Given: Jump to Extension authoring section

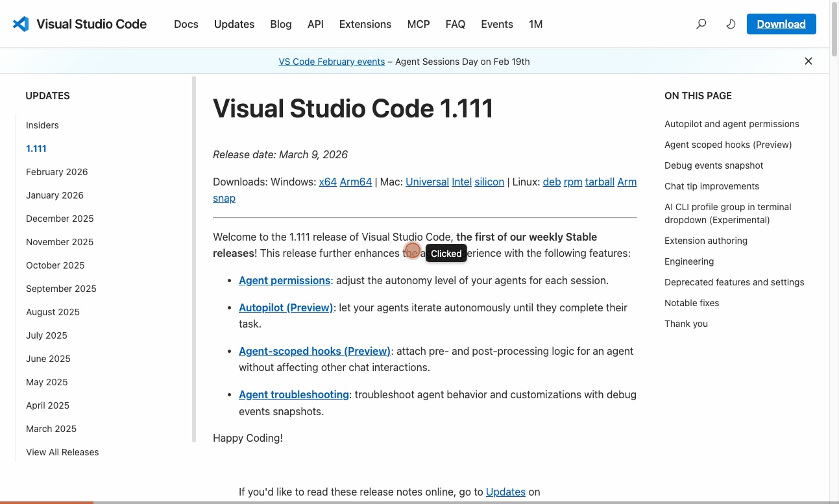Looking at the screenshot, I should 706,241.
